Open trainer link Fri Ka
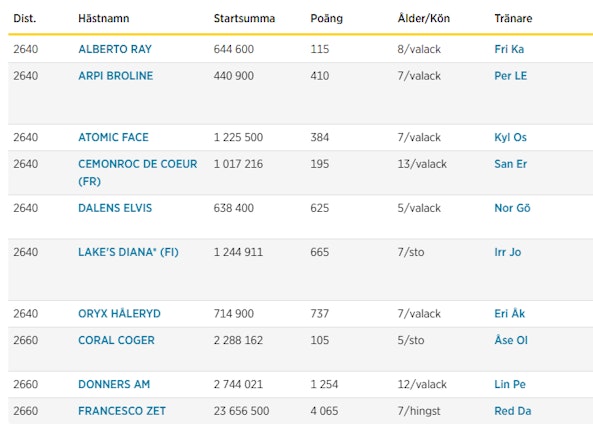 click(x=509, y=49)
